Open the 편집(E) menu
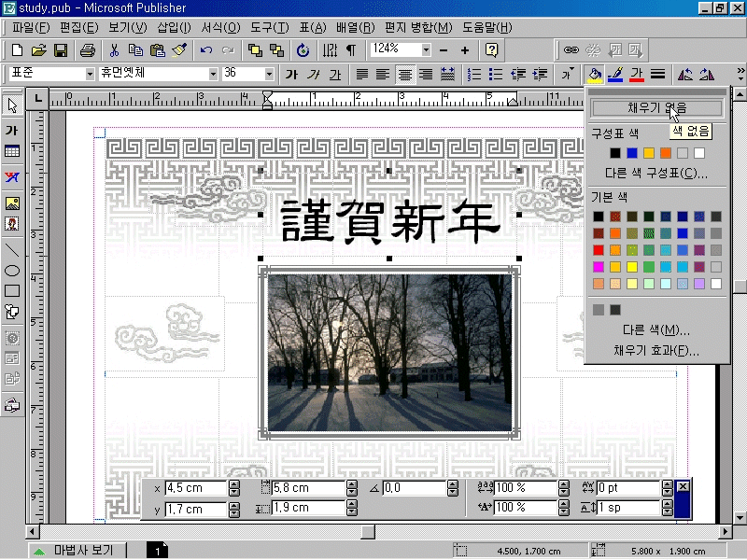747x560 pixels. tap(79, 28)
